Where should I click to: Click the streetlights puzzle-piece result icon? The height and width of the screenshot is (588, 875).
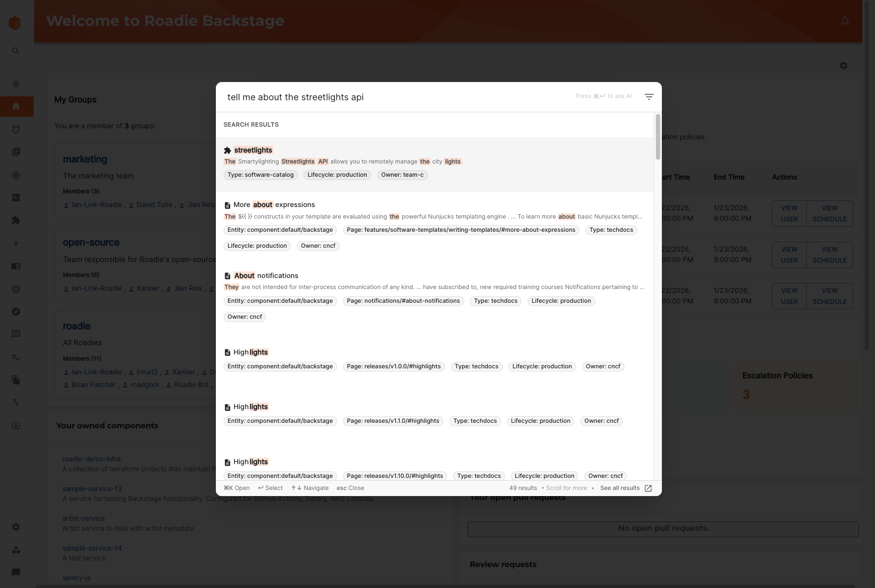(227, 150)
